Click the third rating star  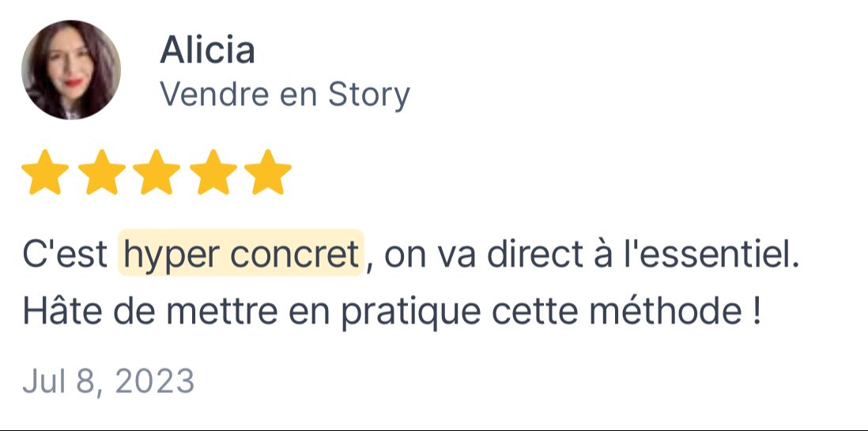[x=157, y=172]
